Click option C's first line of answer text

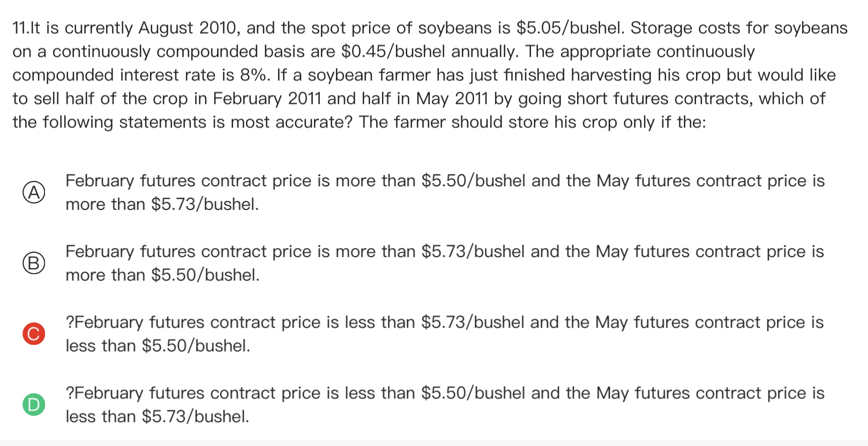(x=445, y=322)
